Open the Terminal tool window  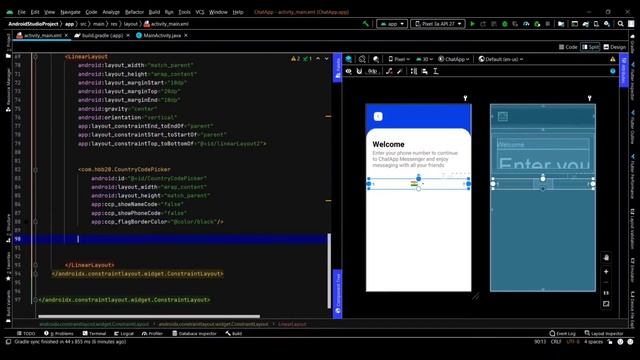point(94,333)
